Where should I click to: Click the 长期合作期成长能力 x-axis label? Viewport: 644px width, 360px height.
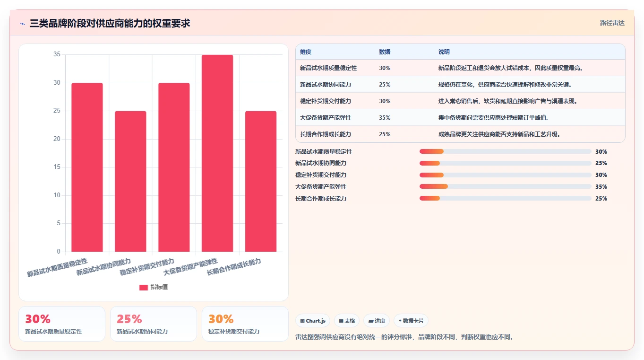[x=234, y=267]
